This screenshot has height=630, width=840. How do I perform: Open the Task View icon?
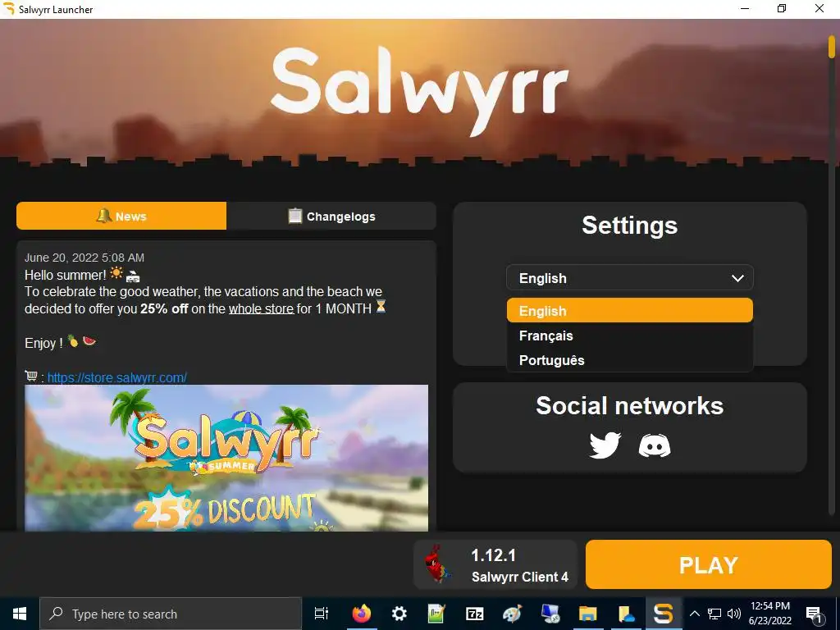point(322,614)
